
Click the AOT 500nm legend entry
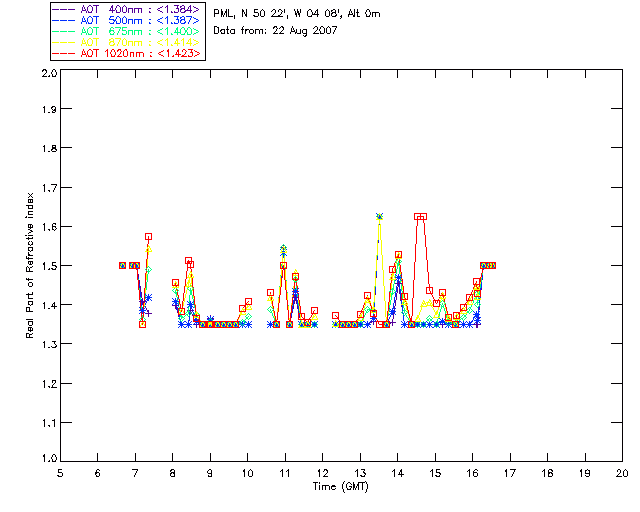tap(126, 20)
